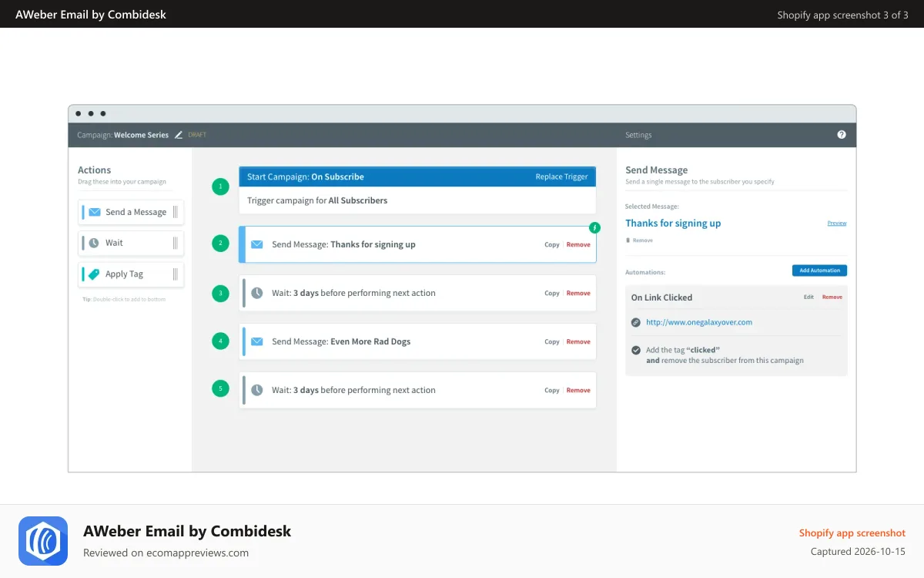Remove the Thanks for signing up message step
The width and height of the screenshot is (924, 578).
click(x=578, y=244)
